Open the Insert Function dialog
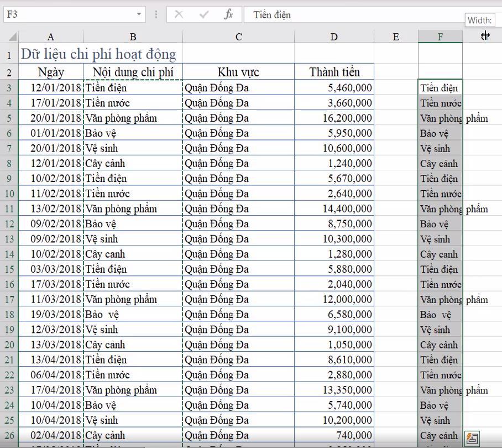Image resolution: width=502 pixels, height=448 pixels. (229, 15)
